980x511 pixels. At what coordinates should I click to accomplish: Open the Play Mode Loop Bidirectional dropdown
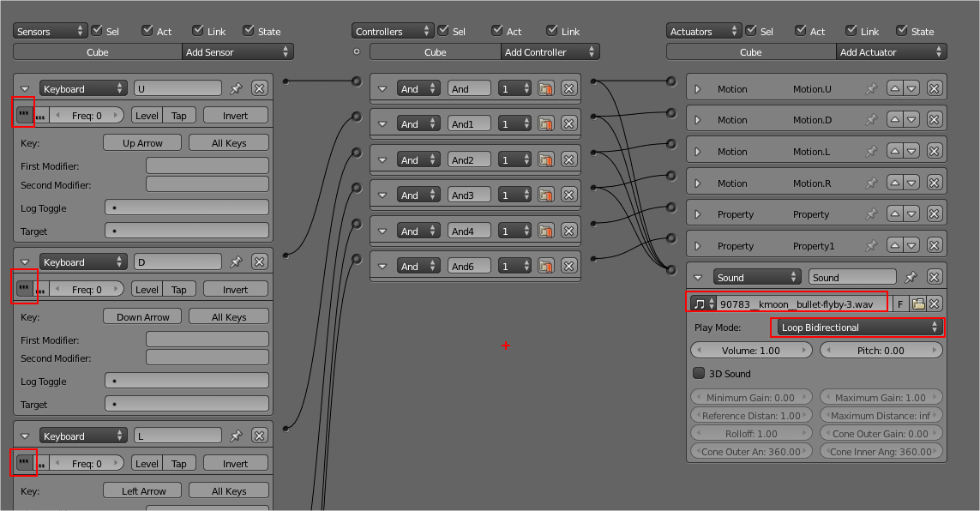click(x=859, y=328)
